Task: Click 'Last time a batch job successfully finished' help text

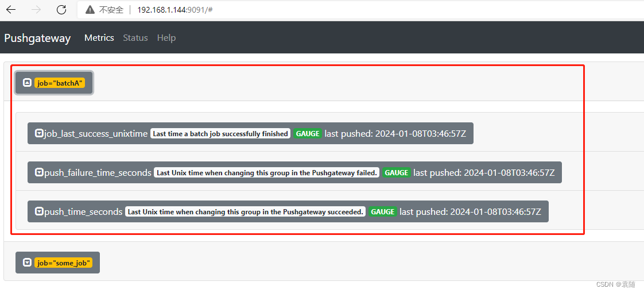Action: [220, 133]
